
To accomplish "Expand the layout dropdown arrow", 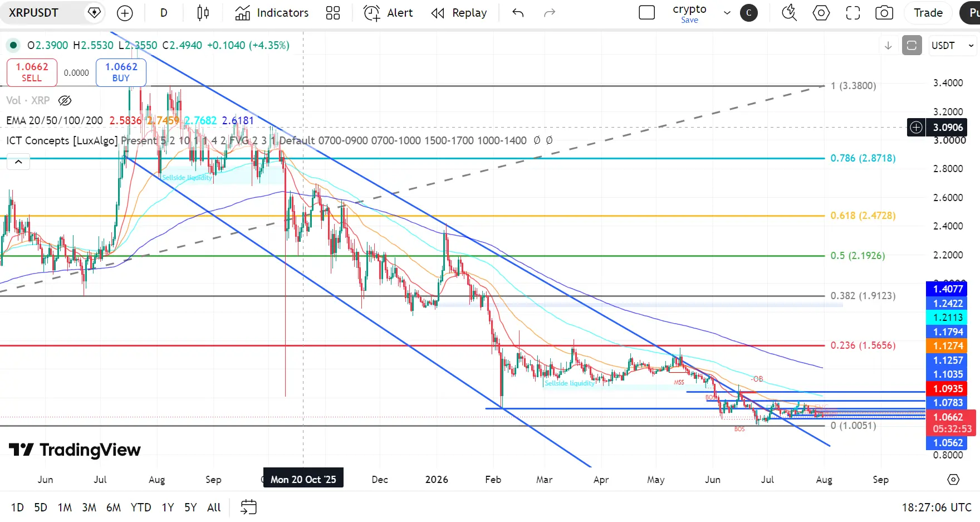I will [727, 13].
